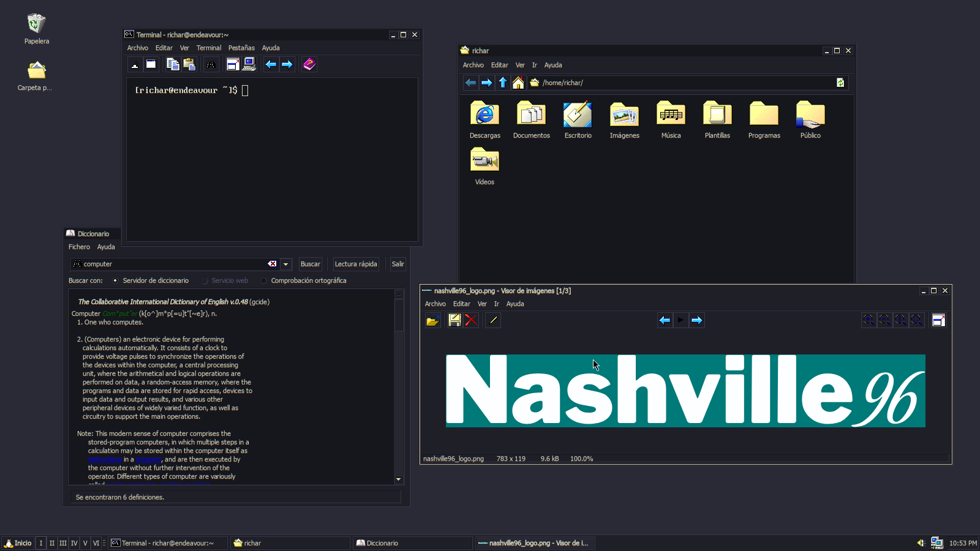Open Ir menu in richar file manager
Viewport: 980px width, 551px height.
coord(534,65)
